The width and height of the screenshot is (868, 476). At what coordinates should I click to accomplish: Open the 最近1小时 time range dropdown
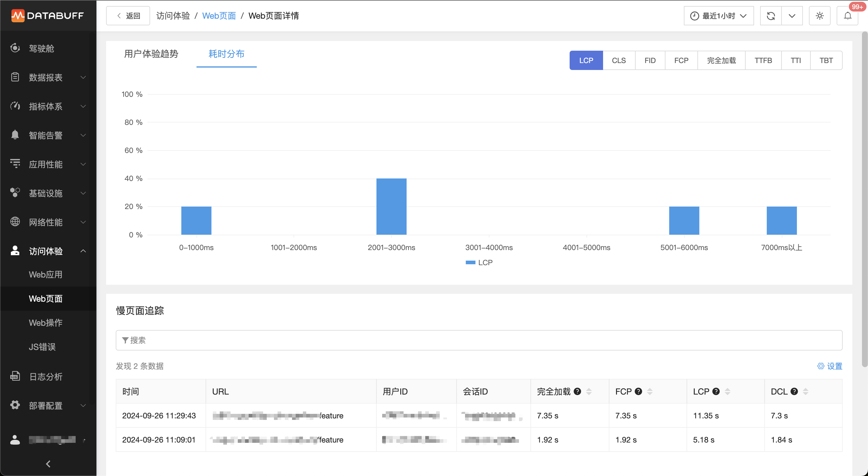[719, 16]
